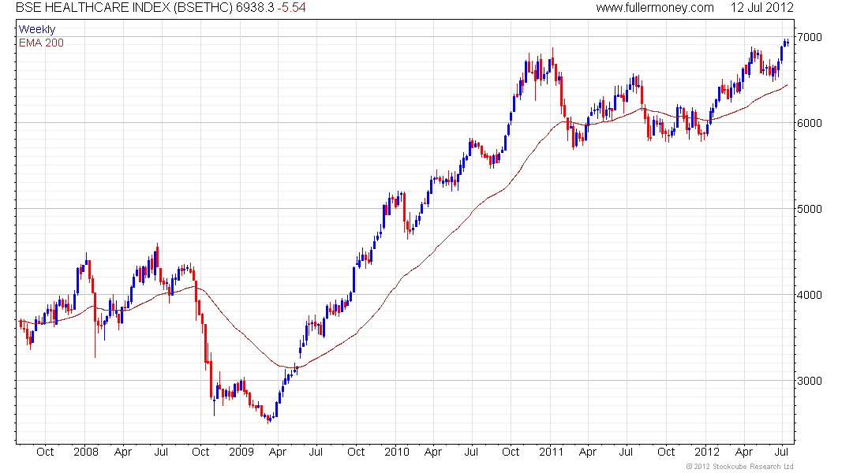
Task: Click the 2010 year axis label
Action: coord(397,452)
